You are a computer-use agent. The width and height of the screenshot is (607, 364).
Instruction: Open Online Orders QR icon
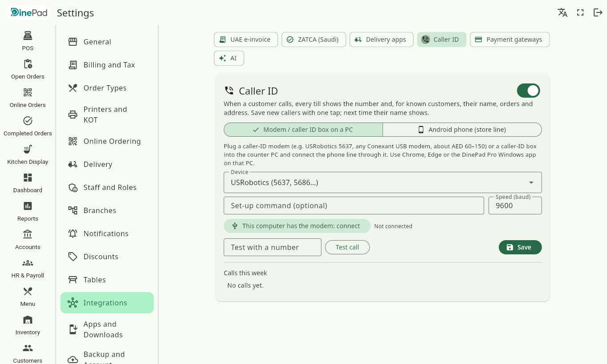[28, 92]
